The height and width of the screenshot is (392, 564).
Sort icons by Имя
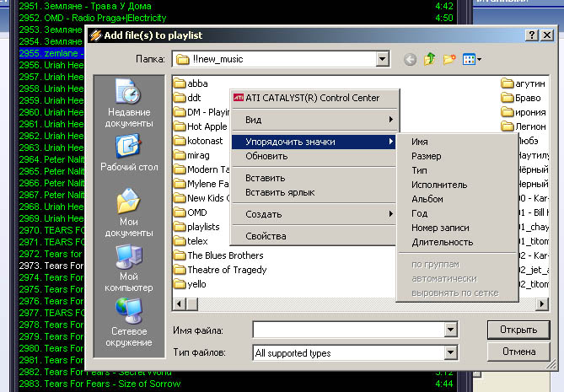click(457, 142)
